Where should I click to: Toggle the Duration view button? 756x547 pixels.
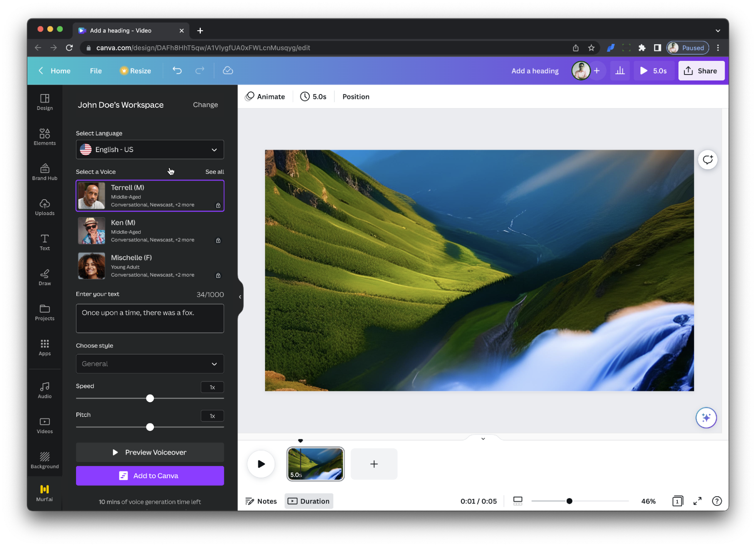coord(309,501)
